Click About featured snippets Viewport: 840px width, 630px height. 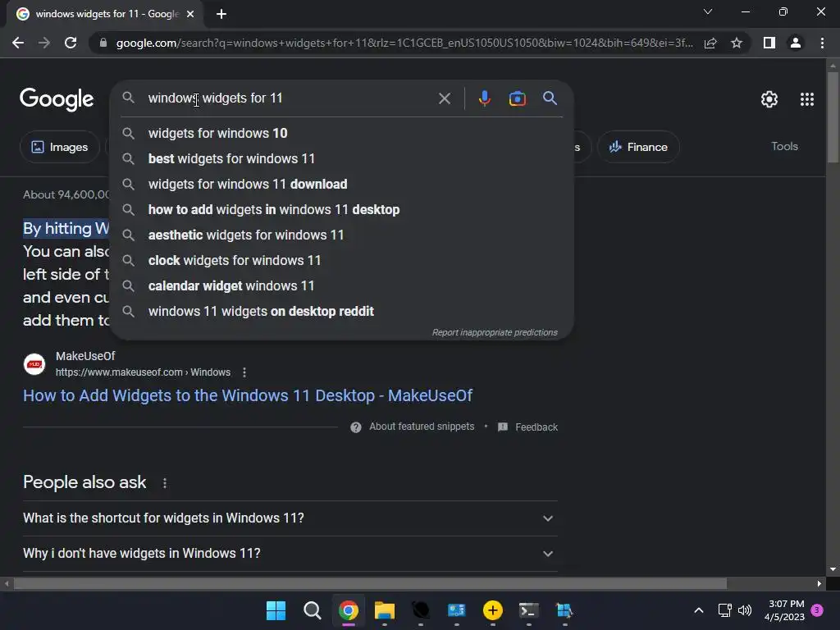tap(422, 427)
